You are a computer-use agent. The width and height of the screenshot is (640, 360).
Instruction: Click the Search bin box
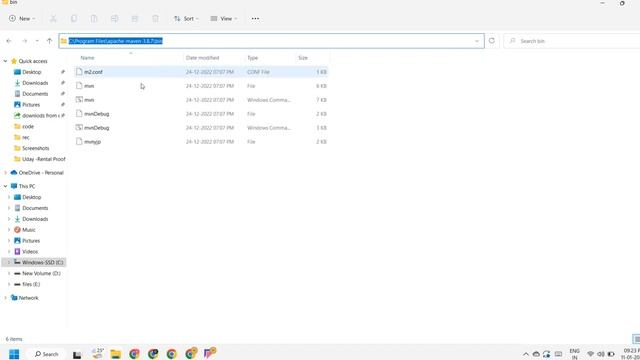tap(572, 41)
